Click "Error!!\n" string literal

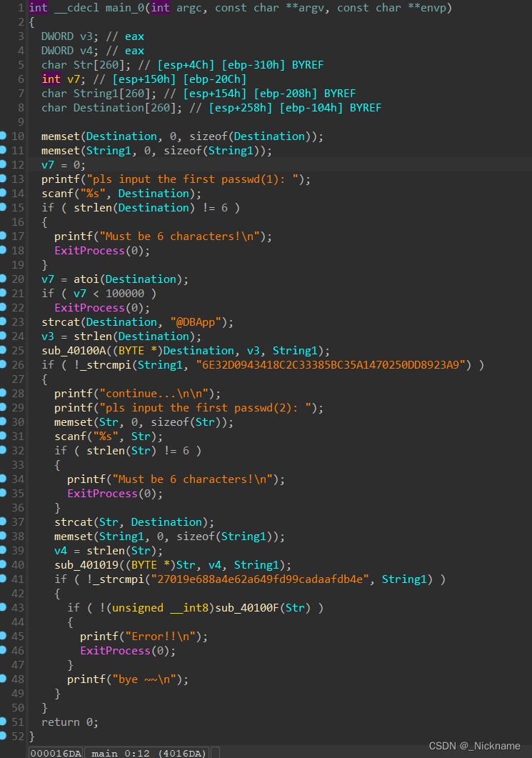(x=160, y=636)
